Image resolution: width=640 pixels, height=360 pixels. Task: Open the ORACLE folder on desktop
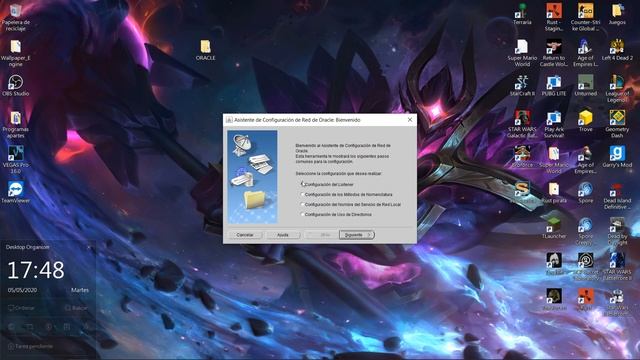click(x=205, y=50)
